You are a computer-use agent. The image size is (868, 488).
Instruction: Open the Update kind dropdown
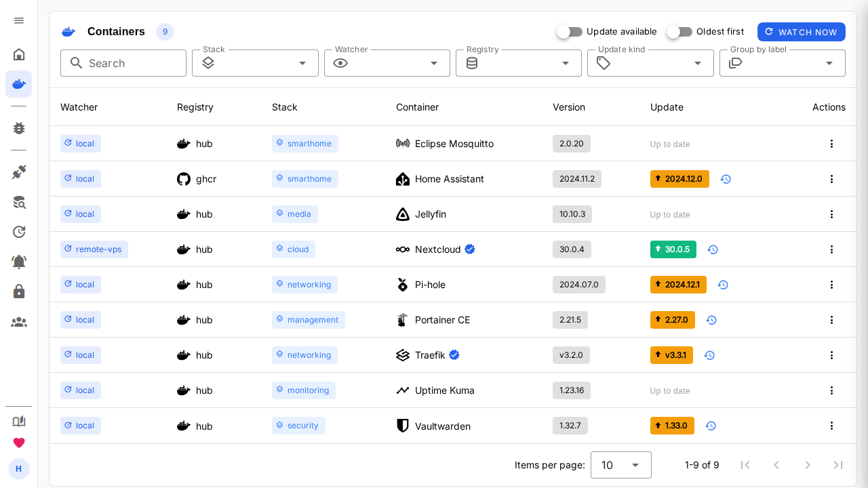pos(650,63)
